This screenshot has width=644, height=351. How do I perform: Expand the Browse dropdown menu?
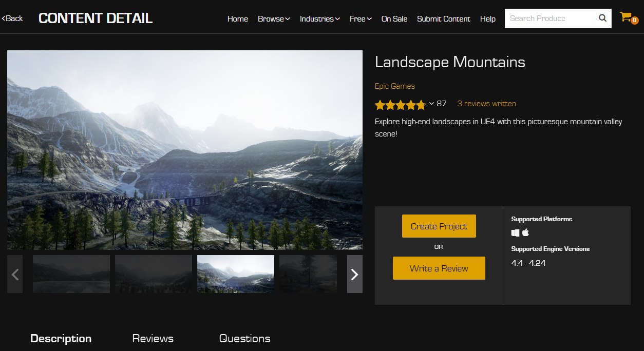point(274,19)
